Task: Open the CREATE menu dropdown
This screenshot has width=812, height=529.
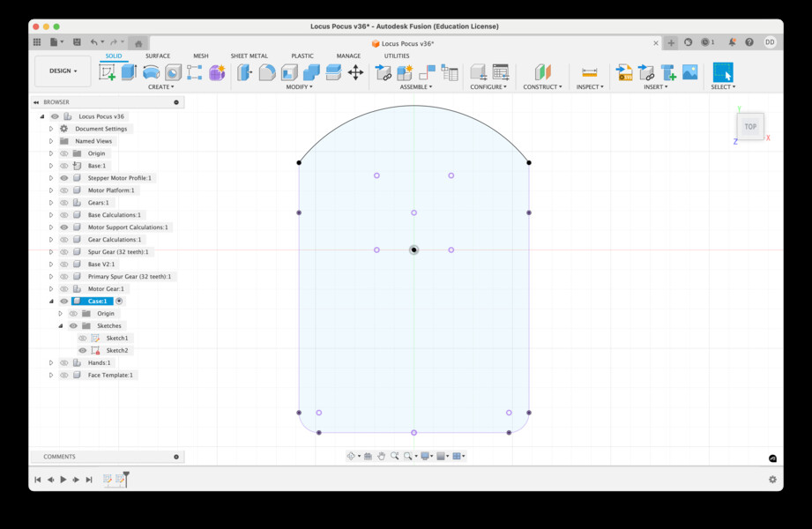Action: tap(161, 87)
